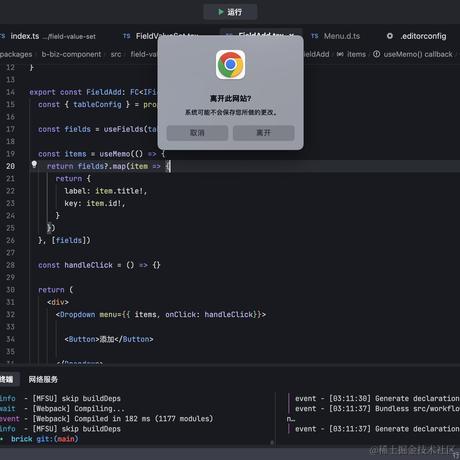Click the TS icon on Menu.d.ts tab
Screen dimensions: 460x460
coord(315,36)
